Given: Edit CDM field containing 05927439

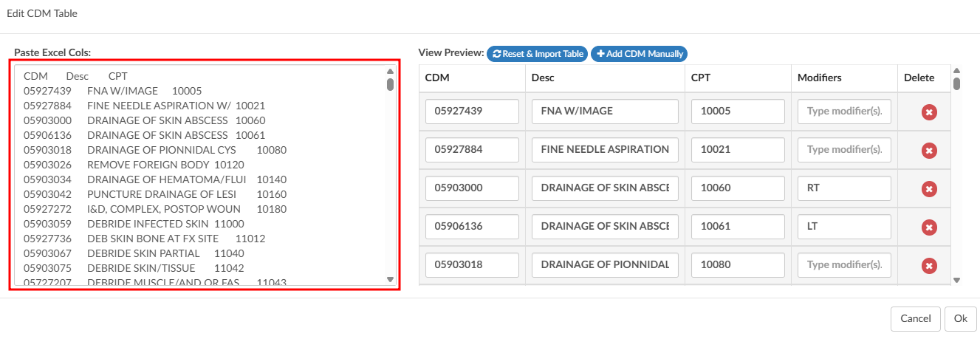Looking at the screenshot, I should coord(472,112).
